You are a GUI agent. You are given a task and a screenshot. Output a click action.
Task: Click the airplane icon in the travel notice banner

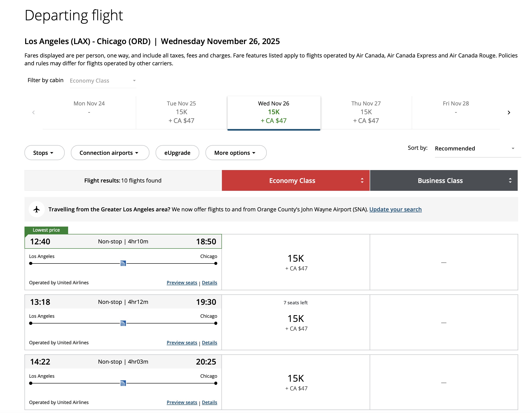[x=37, y=209]
